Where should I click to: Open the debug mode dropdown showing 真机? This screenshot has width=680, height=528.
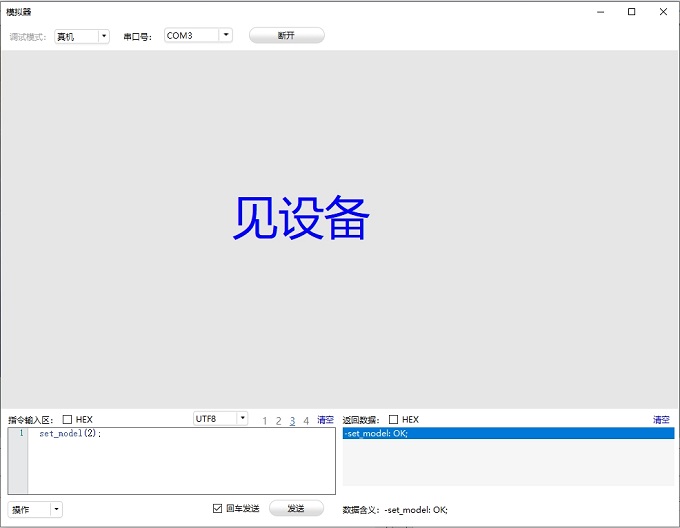82,36
